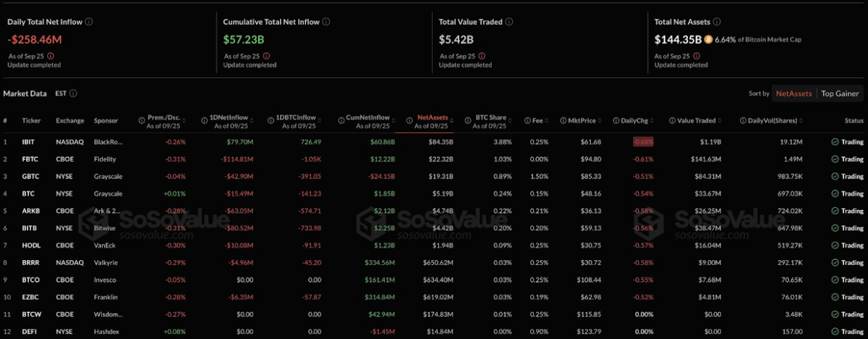This screenshot has width=868, height=339.
Task: Open info icon before MktPrice column
Action: [x=562, y=120]
